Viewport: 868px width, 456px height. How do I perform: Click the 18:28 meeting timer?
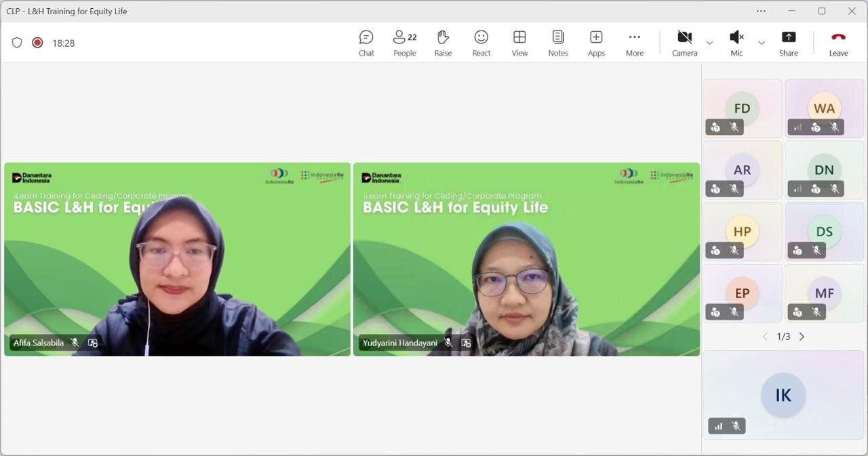point(63,43)
